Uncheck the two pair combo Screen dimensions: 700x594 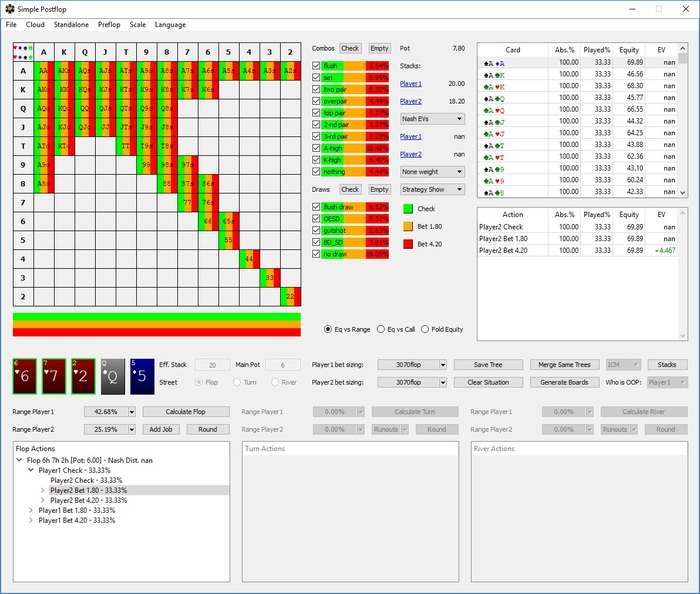coord(316,89)
